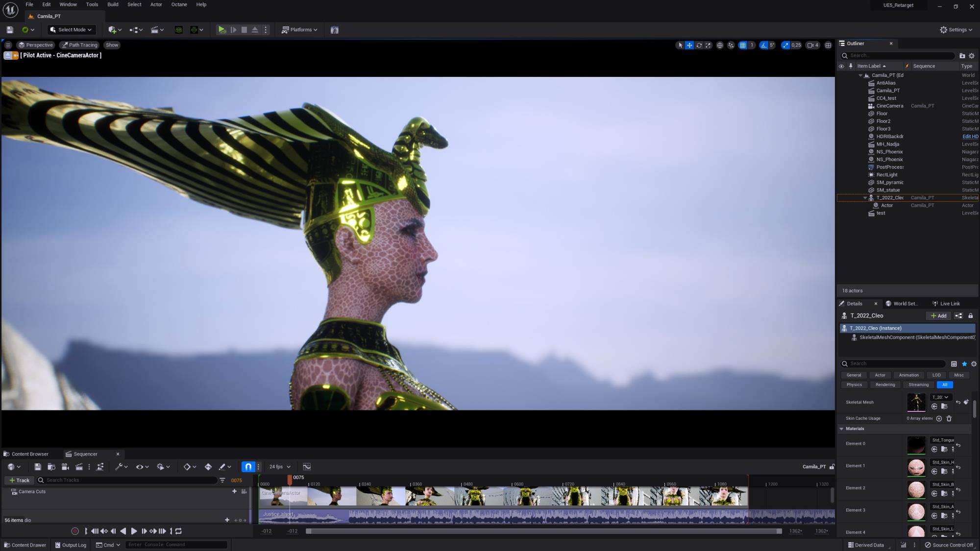Browse to Skeletal Mesh asset folder icon

tap(944, 407)
